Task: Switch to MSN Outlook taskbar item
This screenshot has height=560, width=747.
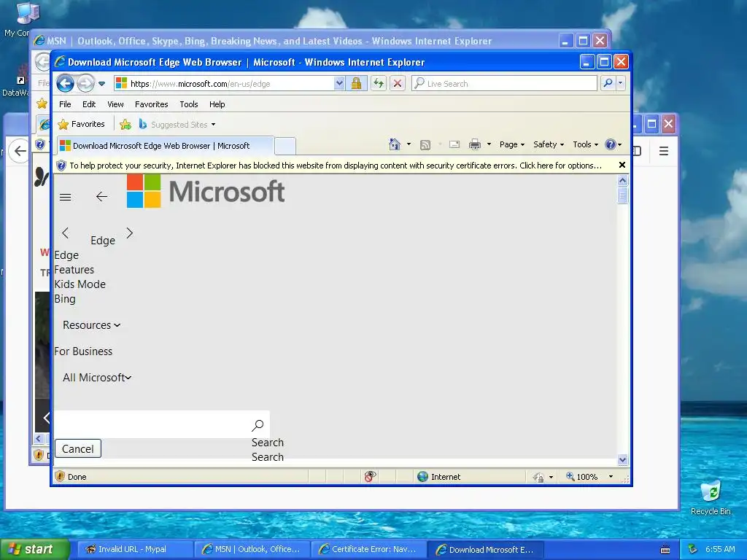Action: (252, 550)
